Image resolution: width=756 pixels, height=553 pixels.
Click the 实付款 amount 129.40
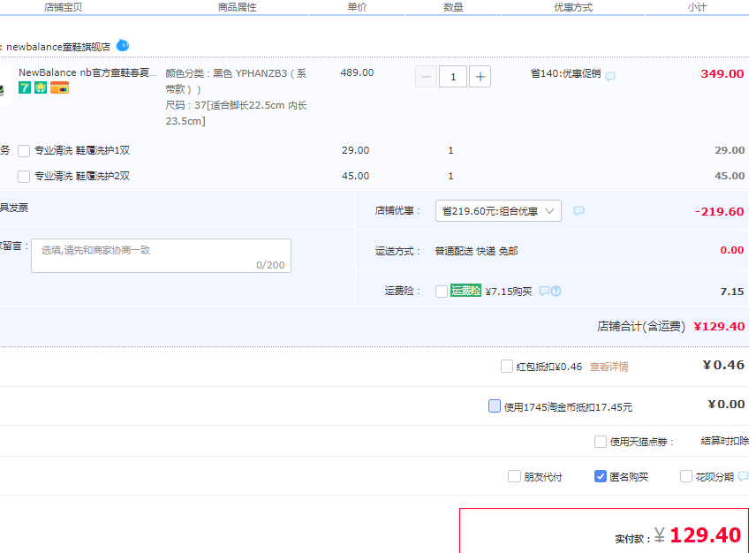(706, 534)
